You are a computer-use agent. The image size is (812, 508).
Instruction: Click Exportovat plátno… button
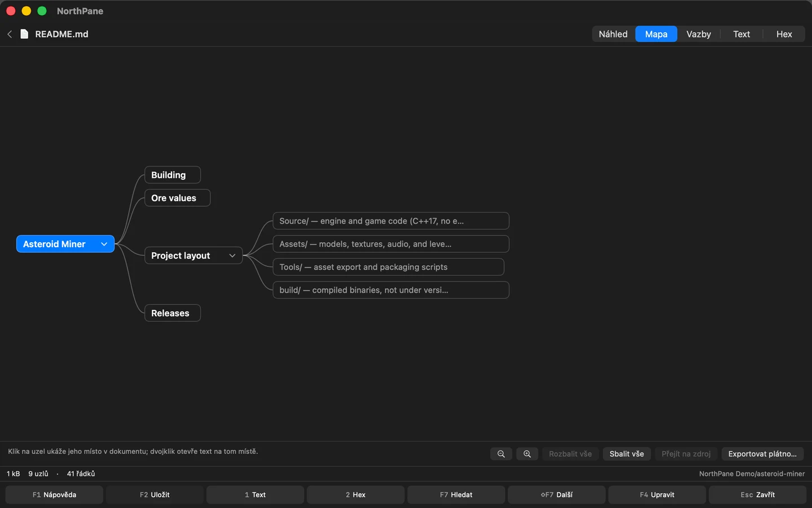[762, 454]
